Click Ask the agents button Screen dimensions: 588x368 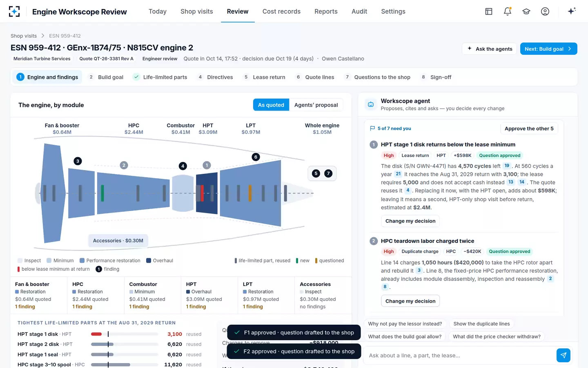point(490,49)
